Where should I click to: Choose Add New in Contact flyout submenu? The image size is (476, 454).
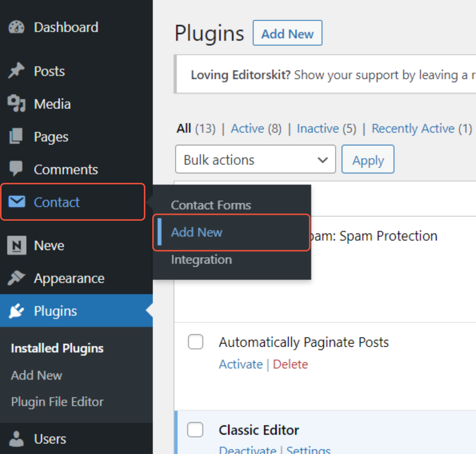[x=232, y=232]
